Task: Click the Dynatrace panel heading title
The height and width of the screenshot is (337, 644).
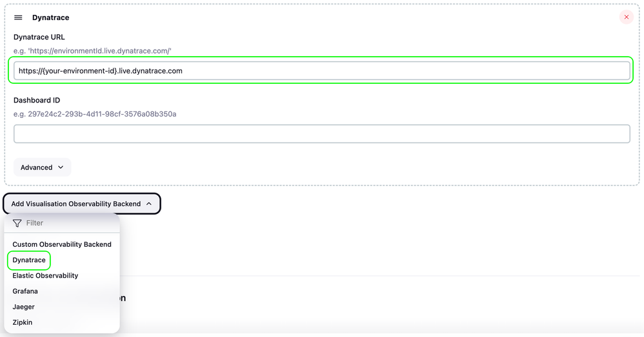Action: (50, 17)
